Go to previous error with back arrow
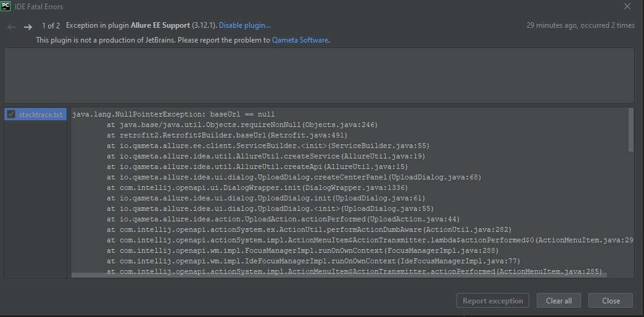 coord(12,27)
